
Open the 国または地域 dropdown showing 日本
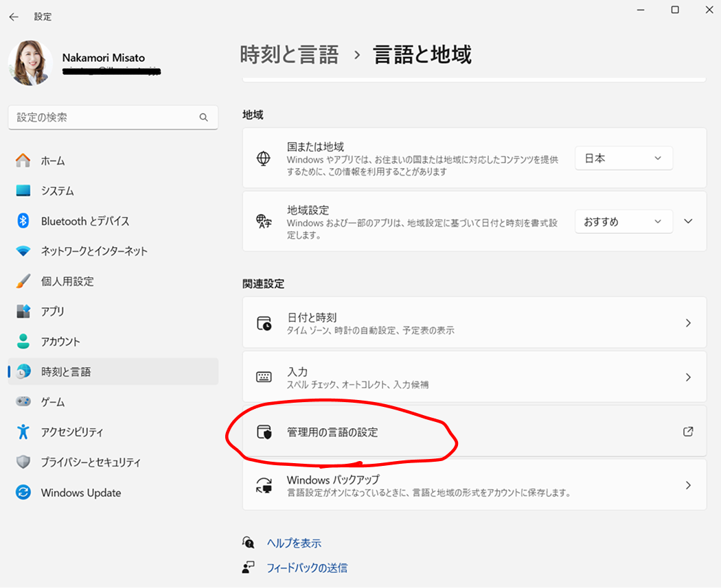[623, 158]
